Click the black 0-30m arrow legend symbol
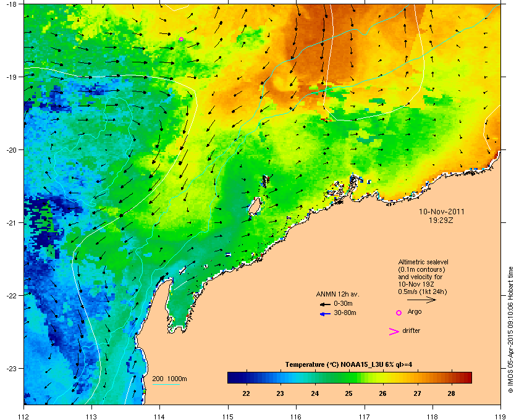Image resolution: width=519 pixels, height=420 pixels. (325, 304)
